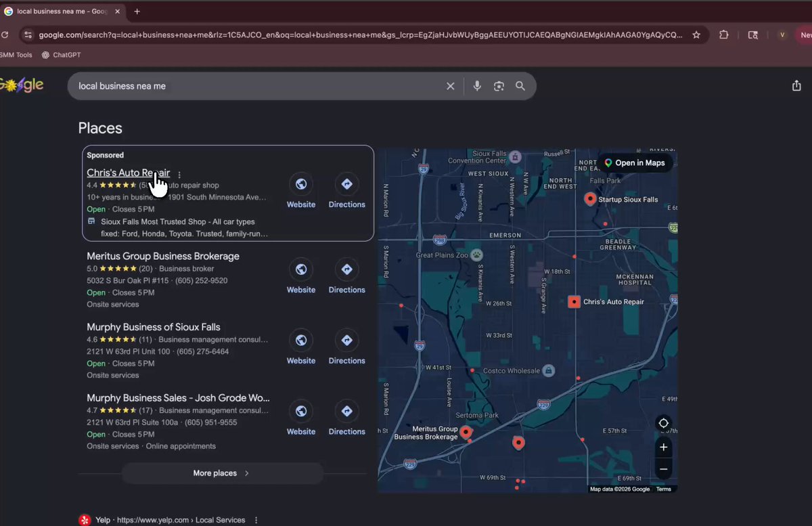This screenshot has width=812, height=526.
Task: Click Great Plains Zoo label on the map
Action: click(x=443, y=255)
